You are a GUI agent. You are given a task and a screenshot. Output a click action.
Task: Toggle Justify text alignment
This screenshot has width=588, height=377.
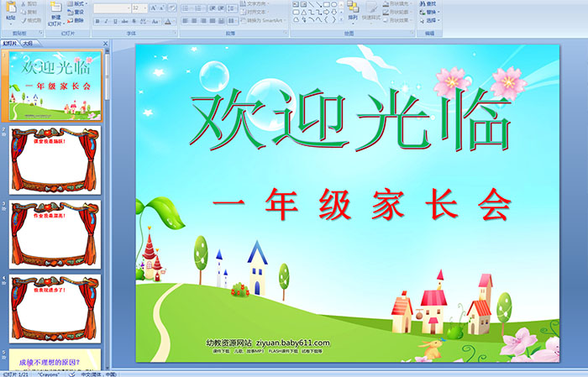213,21
